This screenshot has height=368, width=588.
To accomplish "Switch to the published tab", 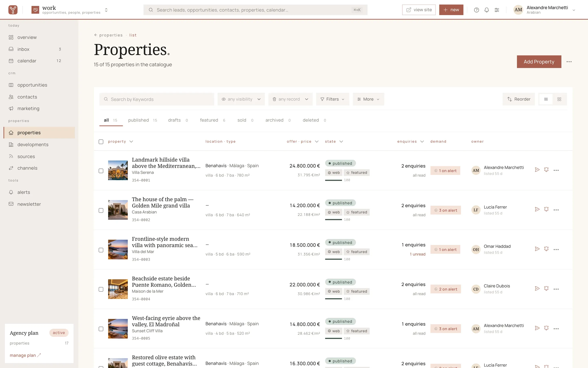I will (143, 120).
